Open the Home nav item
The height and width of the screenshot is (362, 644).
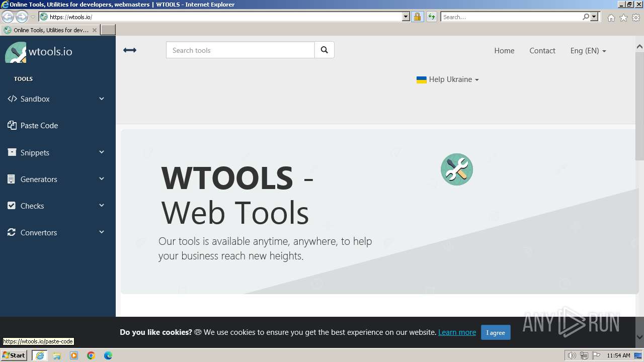pos(504,51)
